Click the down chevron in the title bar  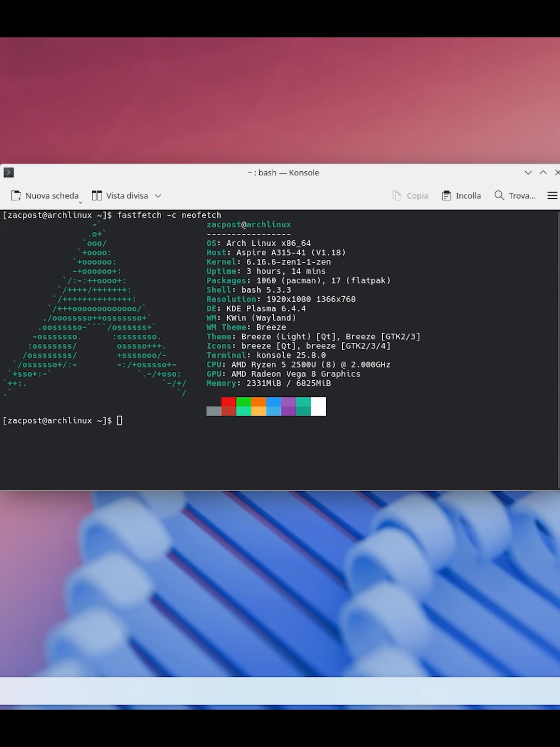pyautogui.click(x=528, y=172)
